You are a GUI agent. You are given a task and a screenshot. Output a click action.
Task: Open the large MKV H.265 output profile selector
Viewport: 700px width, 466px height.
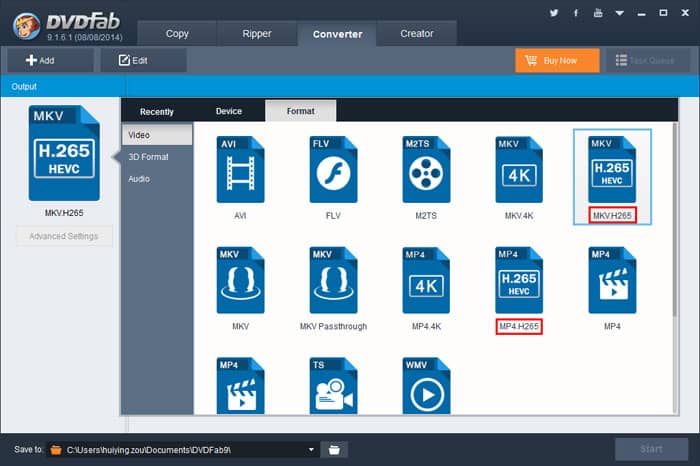click(64, 153)
